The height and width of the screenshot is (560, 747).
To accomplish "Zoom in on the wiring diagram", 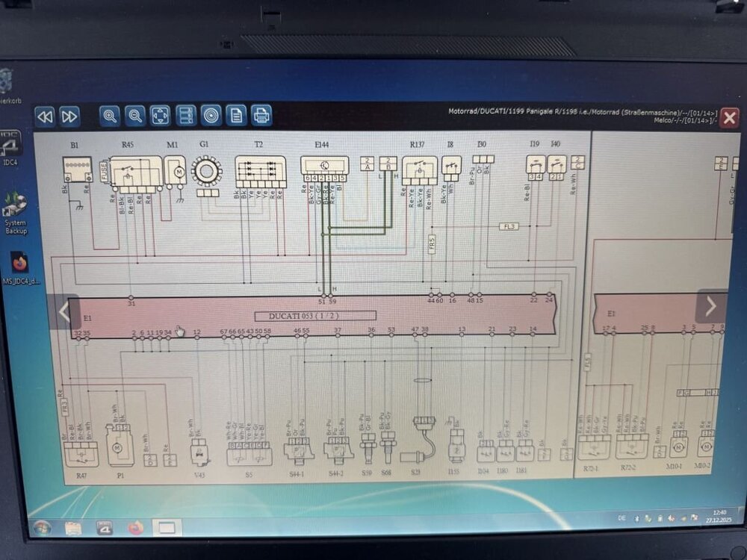I will 110,116.
